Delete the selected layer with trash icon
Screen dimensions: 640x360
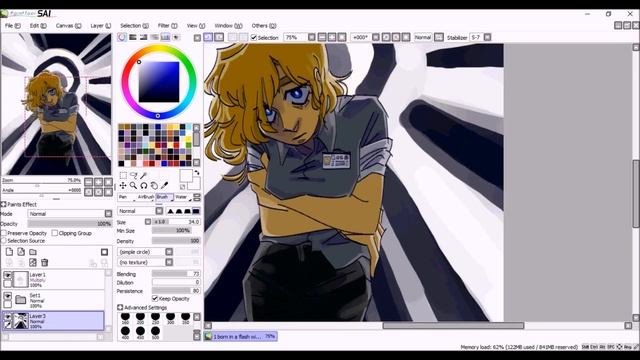click(x=44, y=262)
